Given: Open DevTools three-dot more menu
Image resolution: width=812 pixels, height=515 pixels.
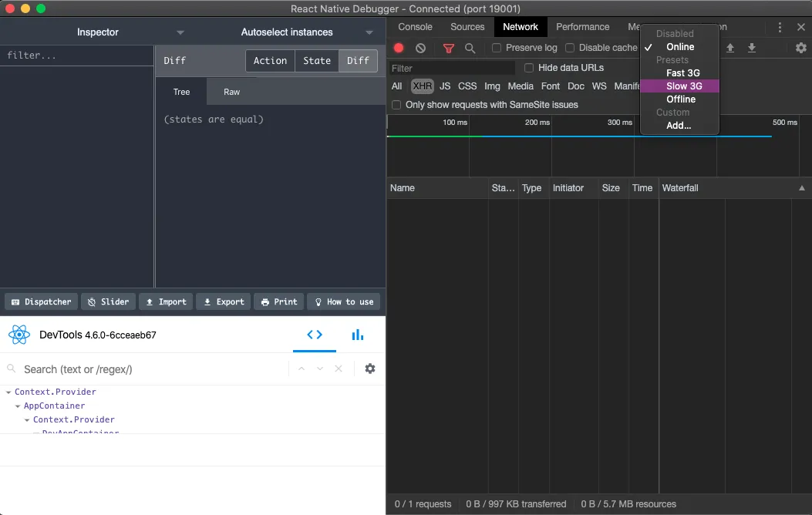Looking at the screenshot, I should point(780,28).
